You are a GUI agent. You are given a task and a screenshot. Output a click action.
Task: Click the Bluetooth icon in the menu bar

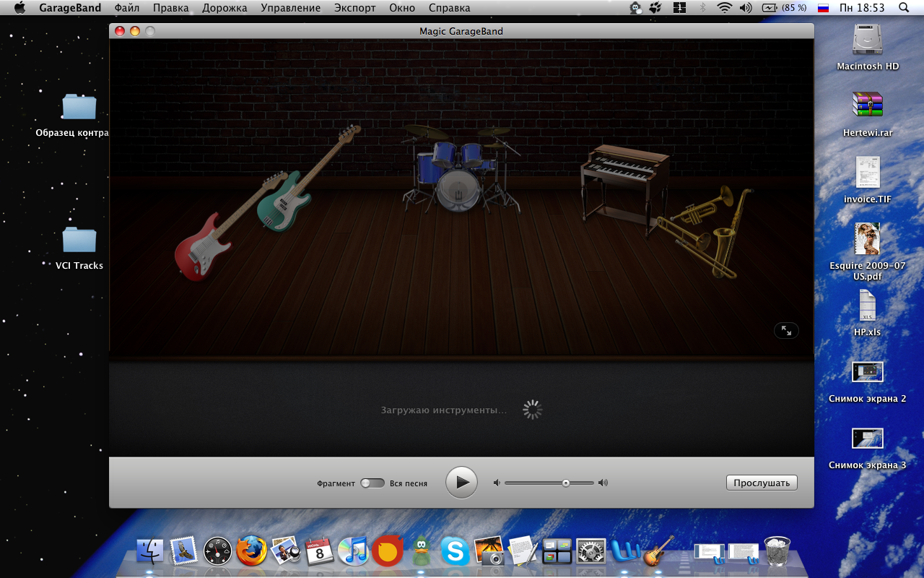pyautogui.click(x=702, y=8)
